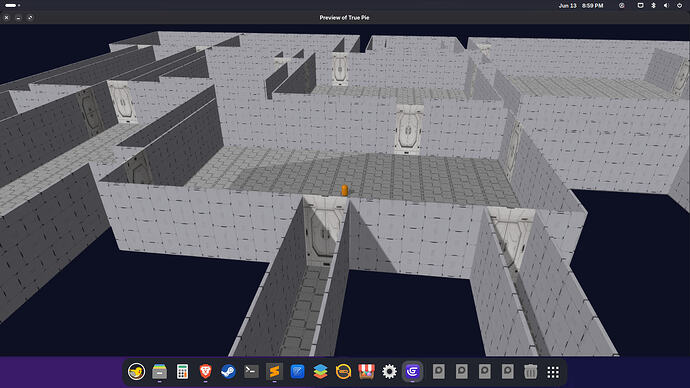Open the duck app in the dock

(x=136, y=372)
